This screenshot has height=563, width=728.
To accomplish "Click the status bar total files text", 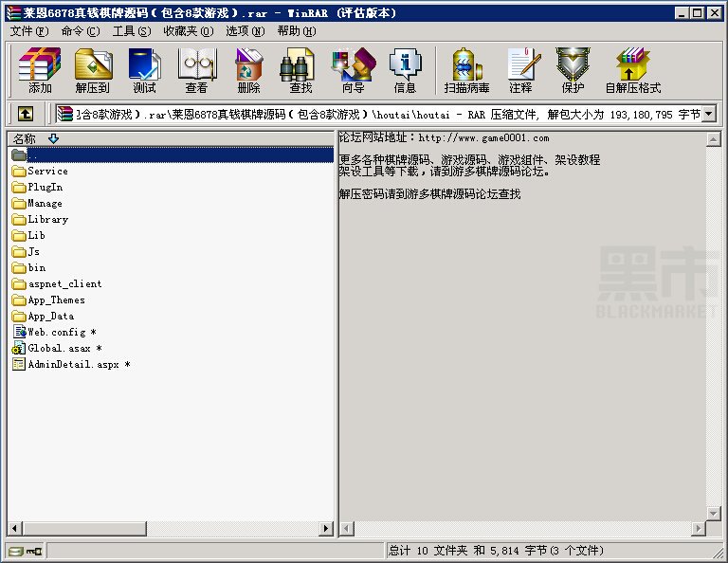I will pyautogui.click(x=496, y=551).
